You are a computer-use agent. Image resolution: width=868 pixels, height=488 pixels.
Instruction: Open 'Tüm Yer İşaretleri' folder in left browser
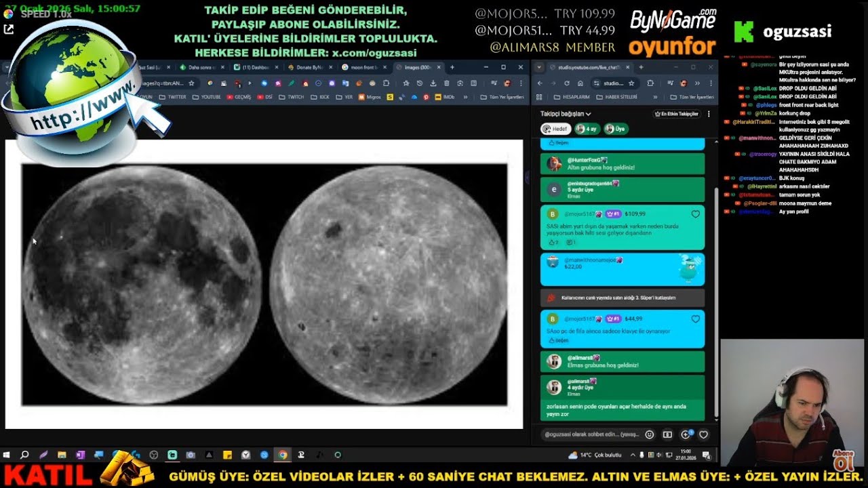(502, 97)
